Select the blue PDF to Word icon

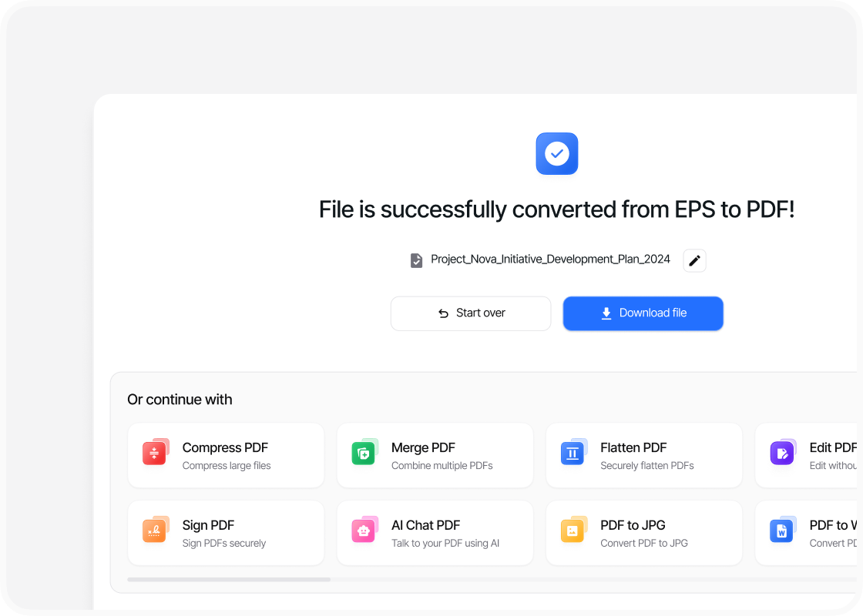(x=782, y=530)
